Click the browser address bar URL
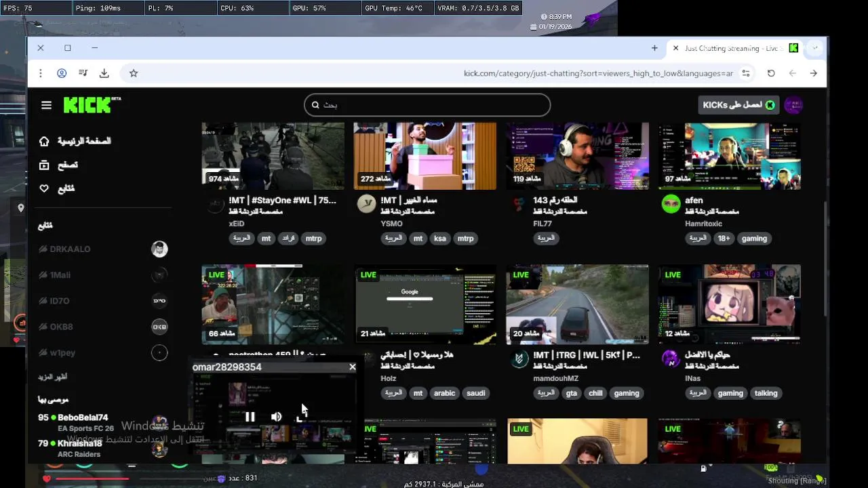 (598, 73)
